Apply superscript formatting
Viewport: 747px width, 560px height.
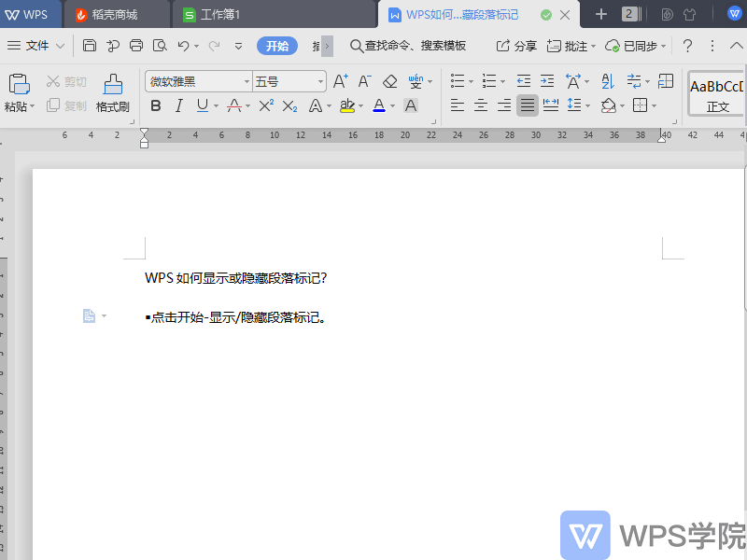click(266, 106)
